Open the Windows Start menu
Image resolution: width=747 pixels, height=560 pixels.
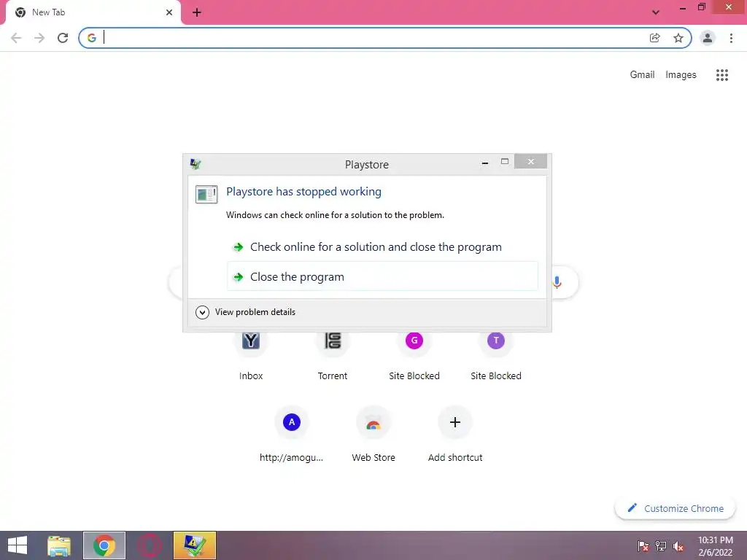[18, 545]
